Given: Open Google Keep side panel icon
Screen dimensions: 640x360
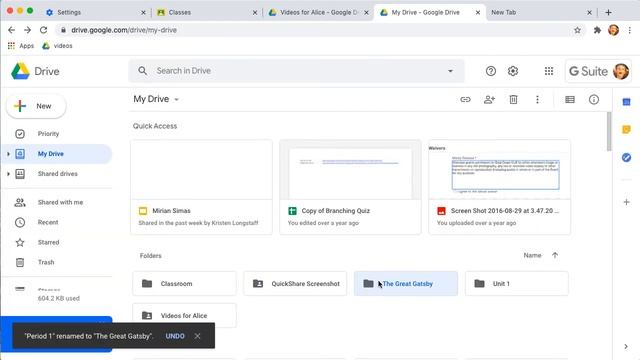Looking at the screenshot, I should 627,130.
